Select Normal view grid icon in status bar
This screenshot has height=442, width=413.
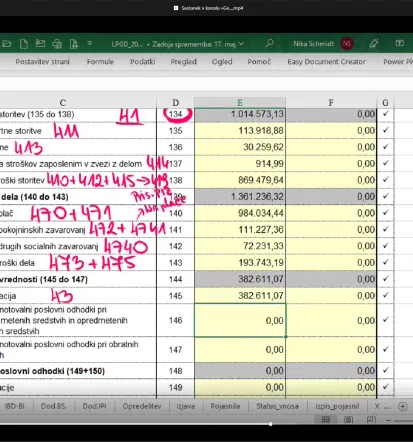[326, 420]
